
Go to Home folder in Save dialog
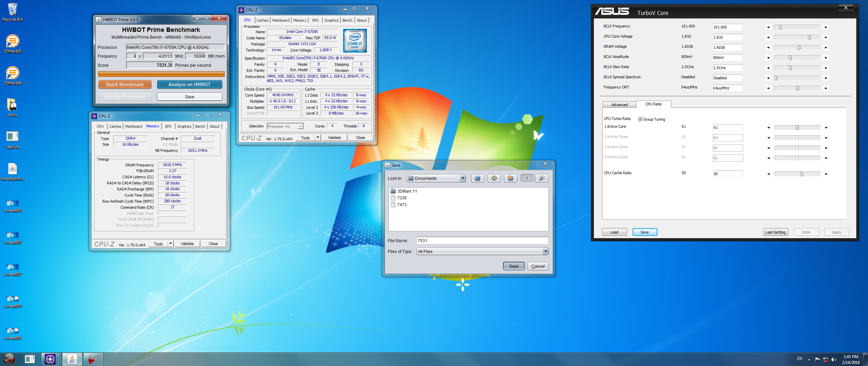coord(494,178)
